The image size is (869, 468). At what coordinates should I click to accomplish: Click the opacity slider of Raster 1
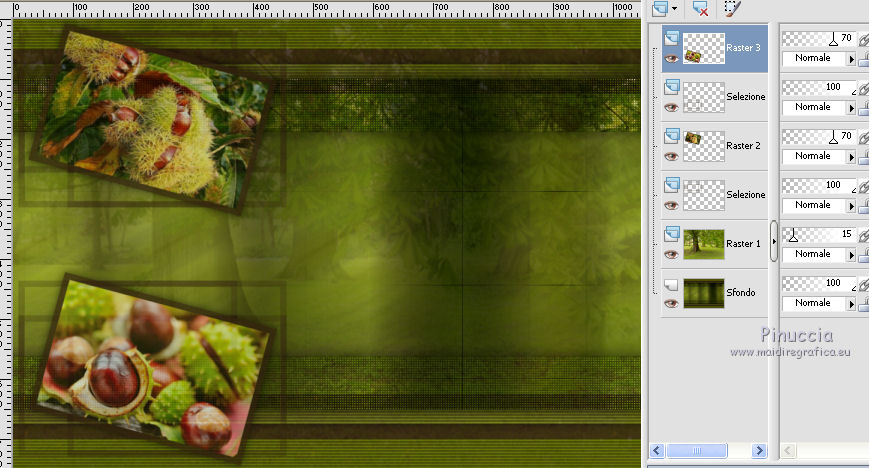(818, 234)
